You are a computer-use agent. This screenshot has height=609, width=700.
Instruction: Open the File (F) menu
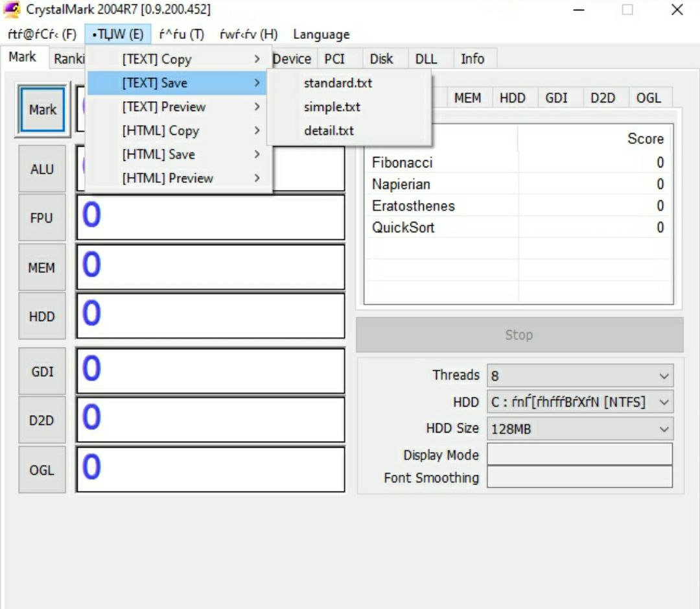[42, 34]
